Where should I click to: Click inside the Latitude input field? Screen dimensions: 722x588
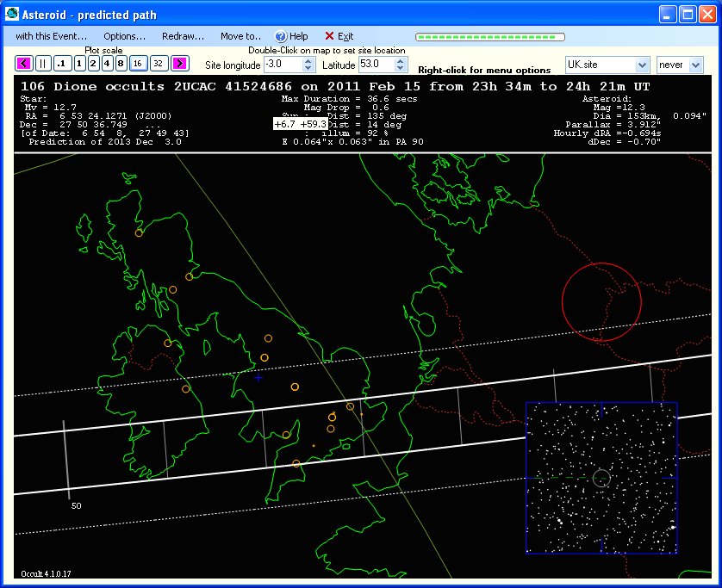(x=376, y=65)
